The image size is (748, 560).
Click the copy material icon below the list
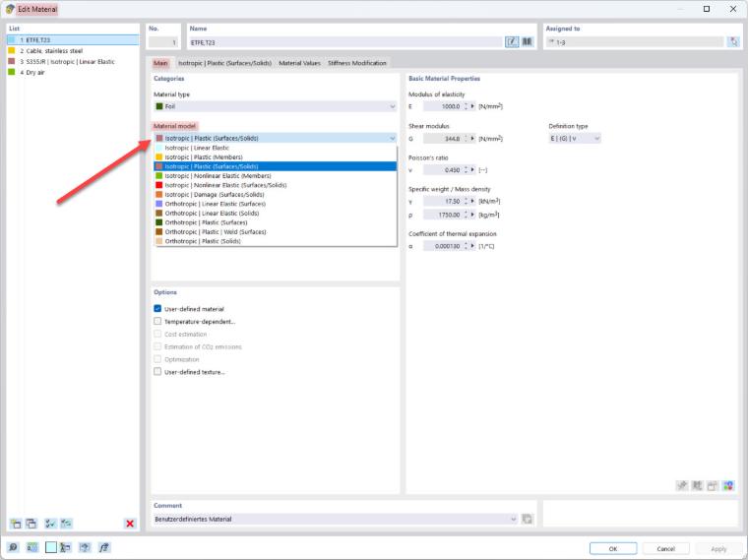pos(31,524)
